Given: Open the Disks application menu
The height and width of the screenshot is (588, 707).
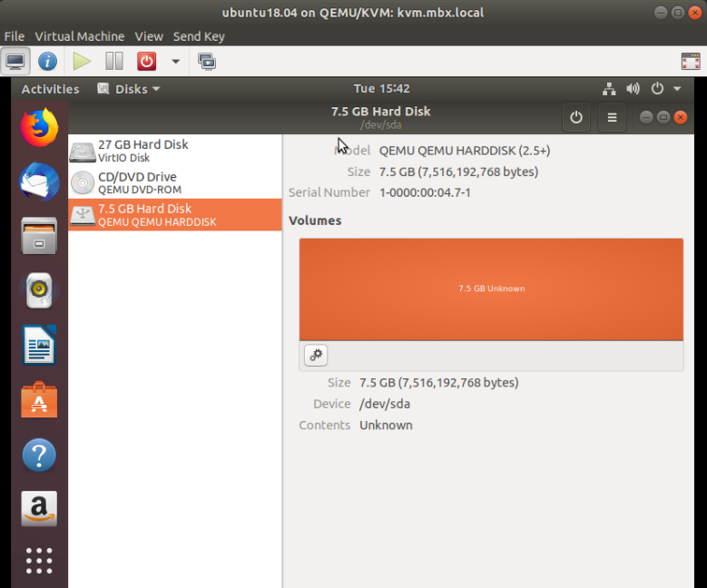Looking at the screenshot, I should click(x=129, y=89).
